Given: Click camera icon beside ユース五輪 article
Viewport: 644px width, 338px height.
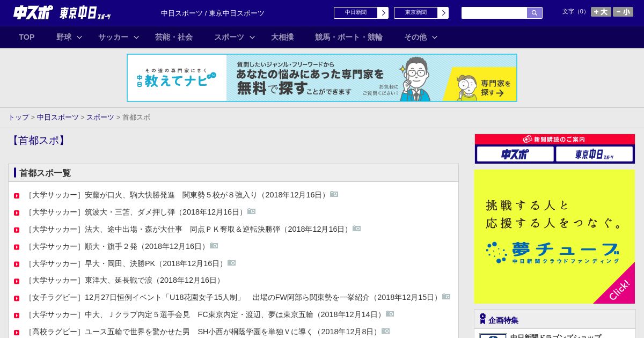Looking at the screenshot, I should (x=385, y=331).
